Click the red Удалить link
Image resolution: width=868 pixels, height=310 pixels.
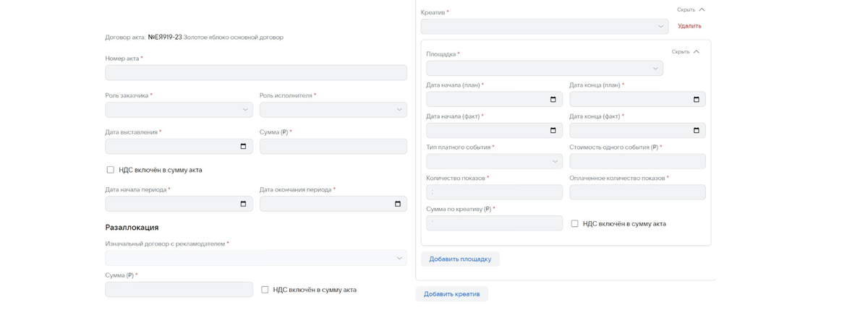pyautogui.click(x=689, y=26)
